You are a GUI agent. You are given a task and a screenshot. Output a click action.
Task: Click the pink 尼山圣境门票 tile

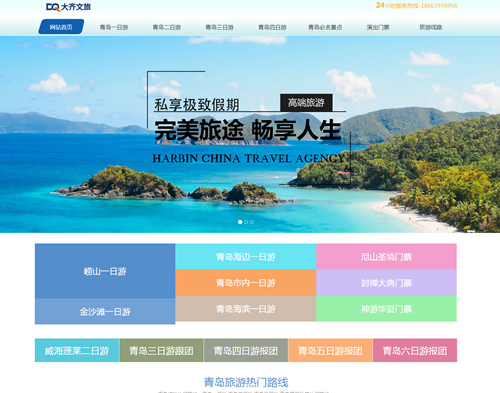click(x=386, y=257)
